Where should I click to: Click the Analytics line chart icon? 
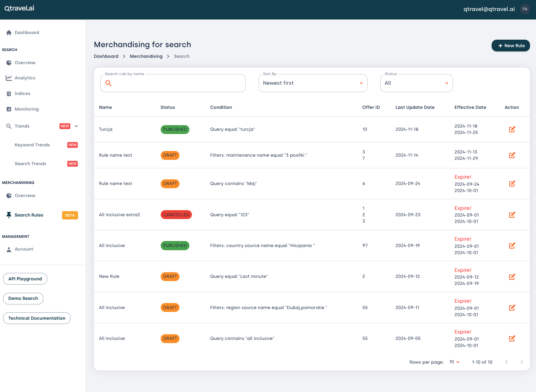tap(9, 78)
